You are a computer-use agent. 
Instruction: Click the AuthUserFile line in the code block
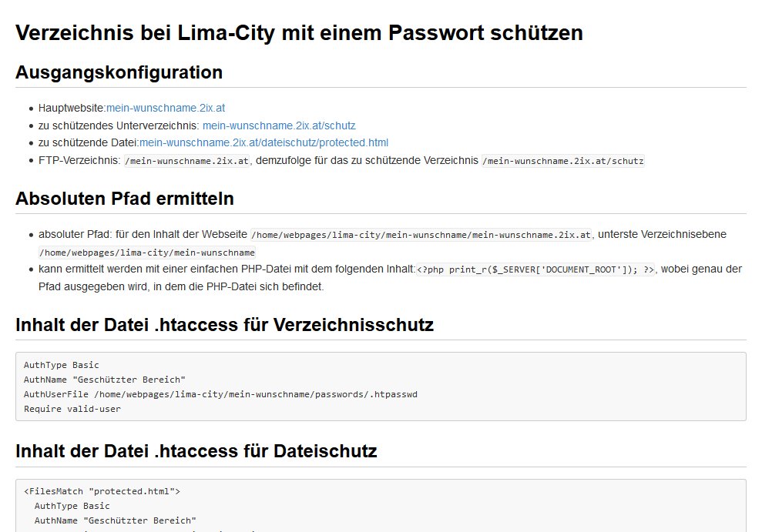[220, 394]
